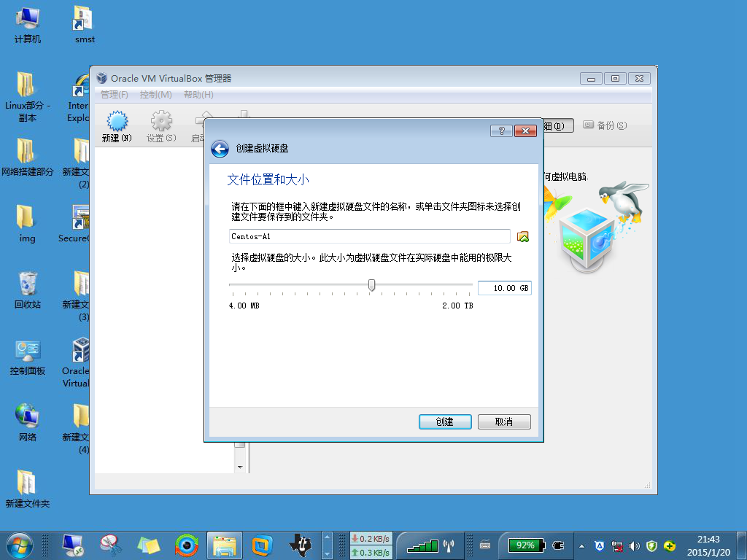The width and height of the screenshot is (747, 560).
Task: Maximize the VirtualBox manager window
Action: click(615, 79)
